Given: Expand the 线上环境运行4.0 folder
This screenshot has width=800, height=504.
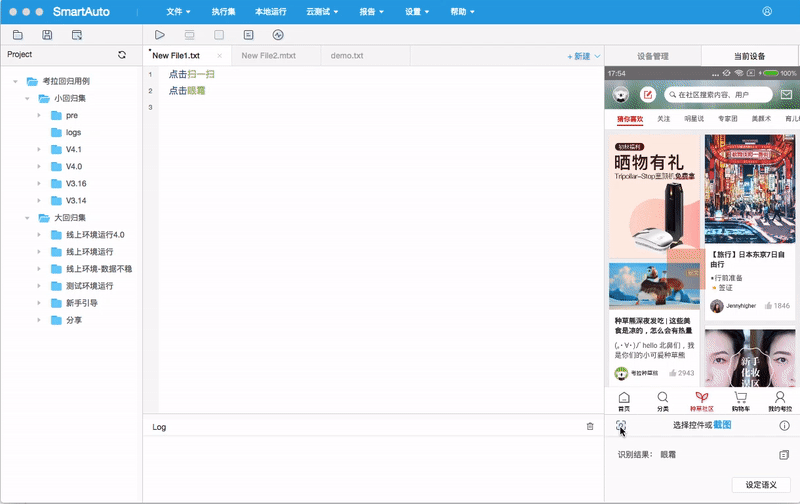Looking at the screenshot, I should pos(39,235).
